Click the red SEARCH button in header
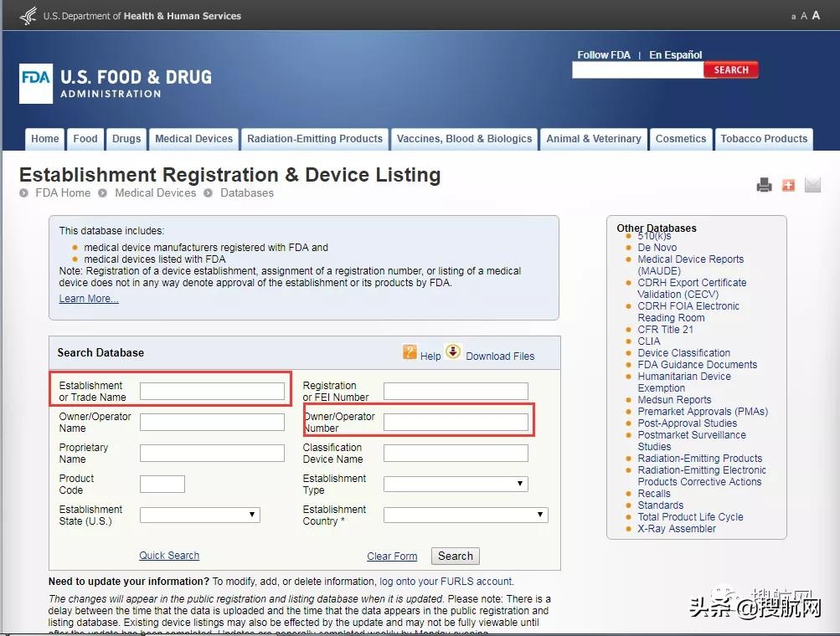This screenshot has height=636, width=840. tap(731, 70)
